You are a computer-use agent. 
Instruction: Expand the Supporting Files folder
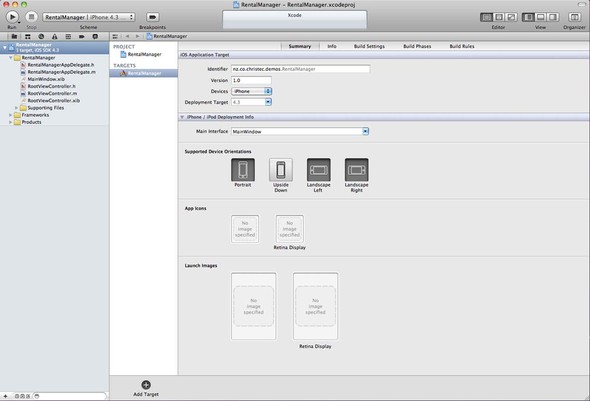coord(17,108)
